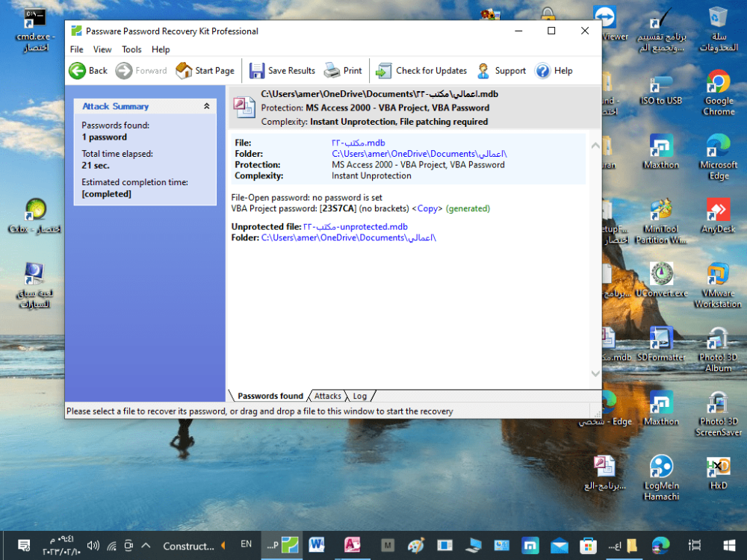Click Save Results floppy disk icon
This screenshot has height=560, width=747.
[x=256, y=71]
